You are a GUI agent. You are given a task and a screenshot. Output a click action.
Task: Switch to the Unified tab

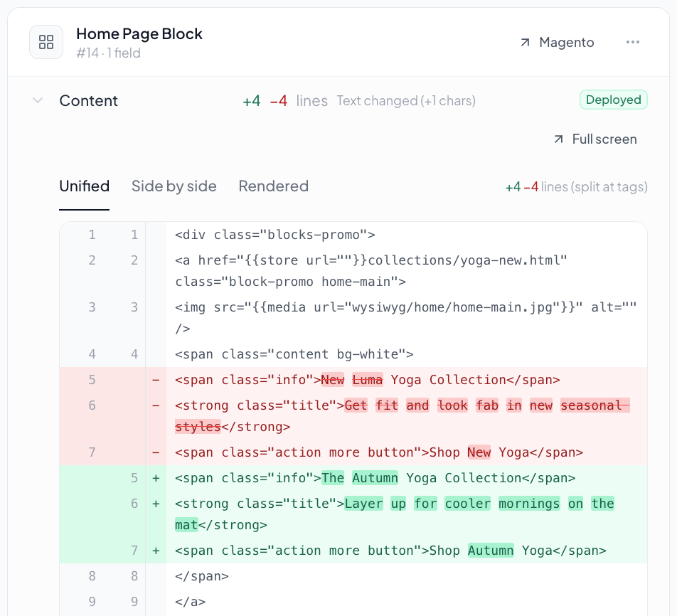pyautogui.click(x=84, y=186)
